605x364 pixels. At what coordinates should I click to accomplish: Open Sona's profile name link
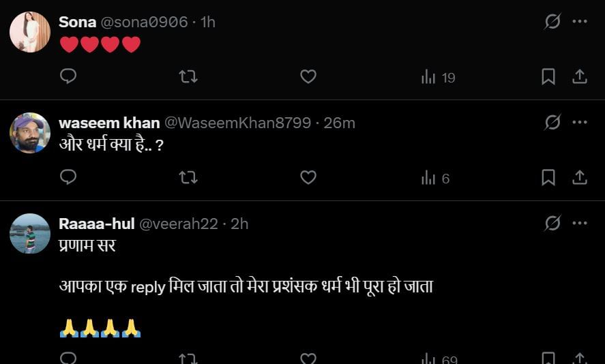point(77,22)
